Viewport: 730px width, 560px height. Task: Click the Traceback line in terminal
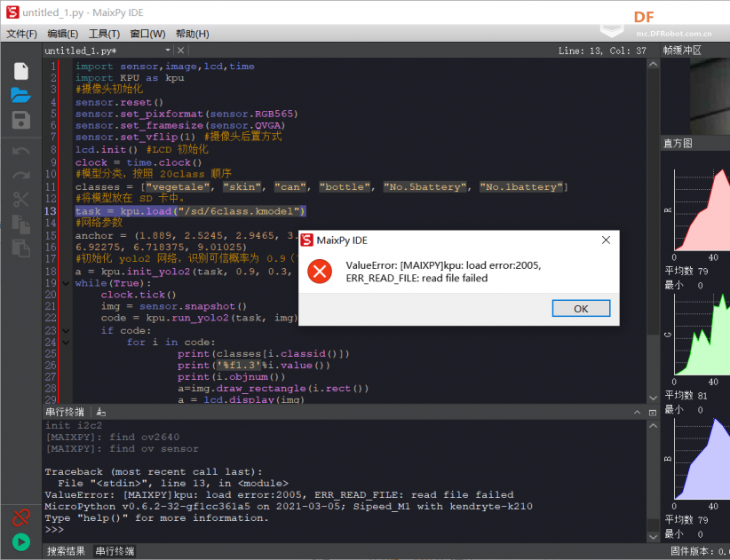click(154, 471)
